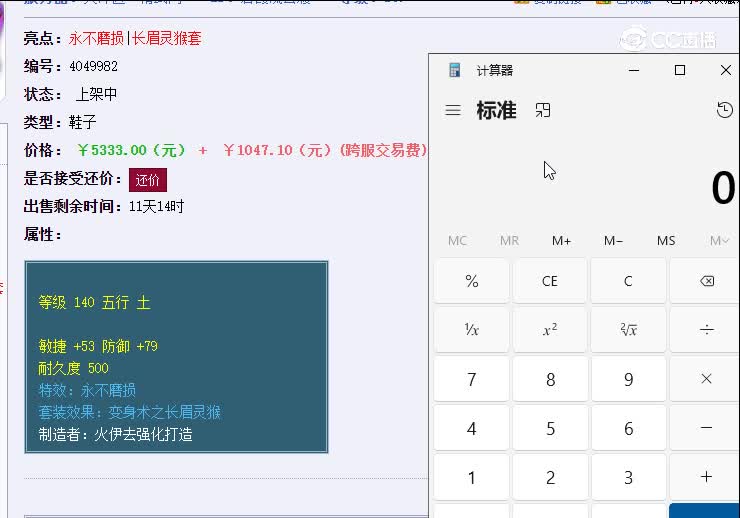Screen dimensions: 740x518
Task: Click the 还价 bargain button
Action: (x=148, y=180)
